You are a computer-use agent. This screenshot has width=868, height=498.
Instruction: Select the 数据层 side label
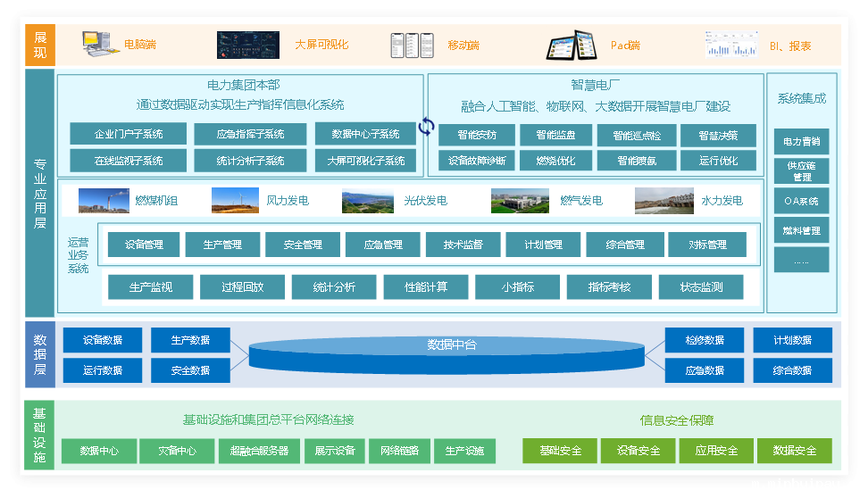pyautogui.click(x=40, y=354)
